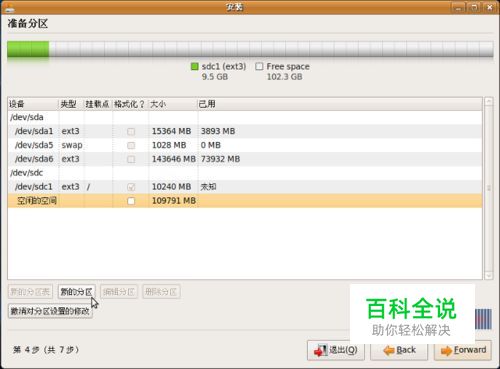
Task: Select the /dev/sdc disk row
Action: pyautogui.click(x=245, y=173)
